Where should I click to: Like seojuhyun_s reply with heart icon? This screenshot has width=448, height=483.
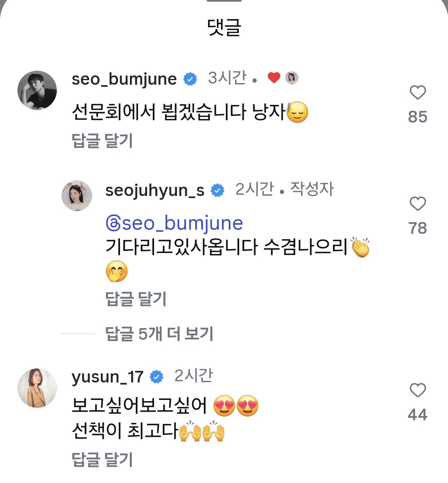pos(418,203)
